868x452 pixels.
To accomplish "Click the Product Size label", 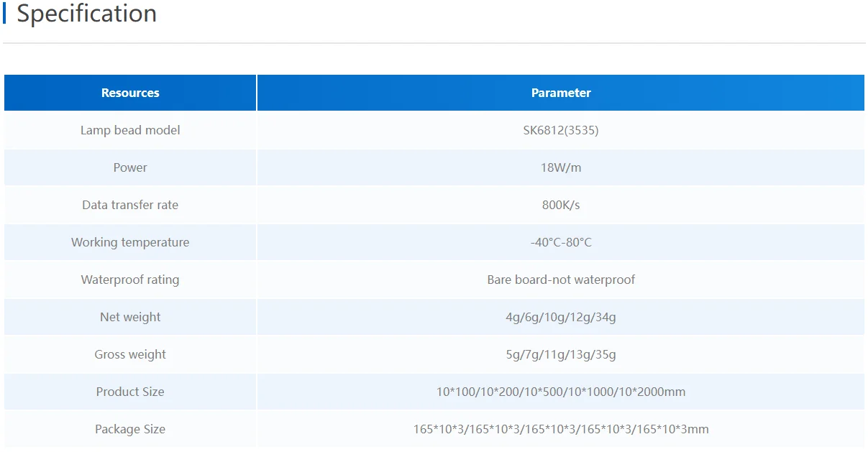I will click(x=130, y=392).
